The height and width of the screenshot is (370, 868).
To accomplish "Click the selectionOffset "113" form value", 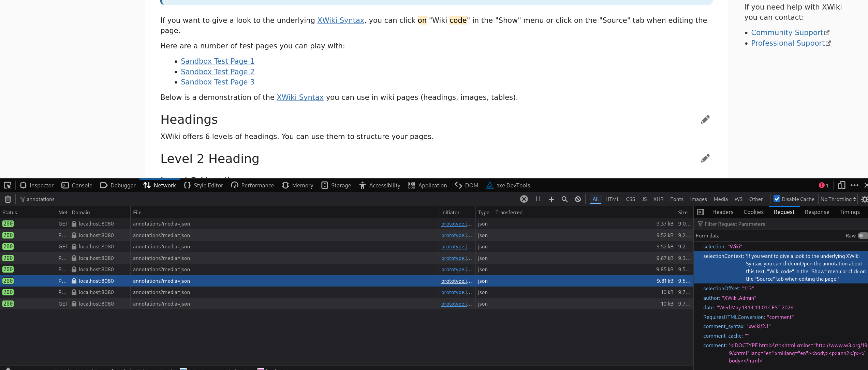I will 748,289.
